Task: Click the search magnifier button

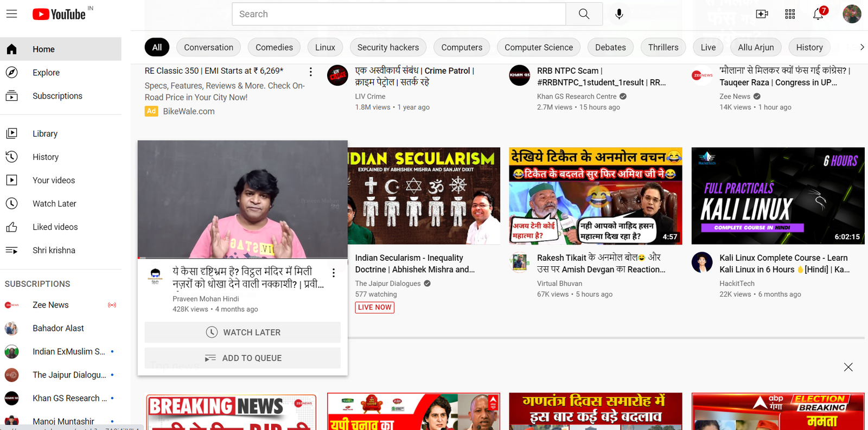Action: coord(584,14)
